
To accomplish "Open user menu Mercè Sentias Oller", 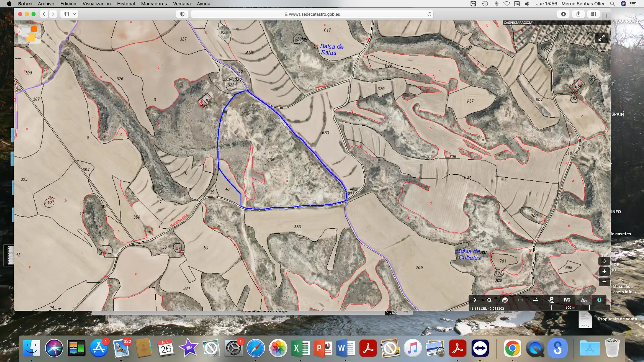I will coord(583,4).
